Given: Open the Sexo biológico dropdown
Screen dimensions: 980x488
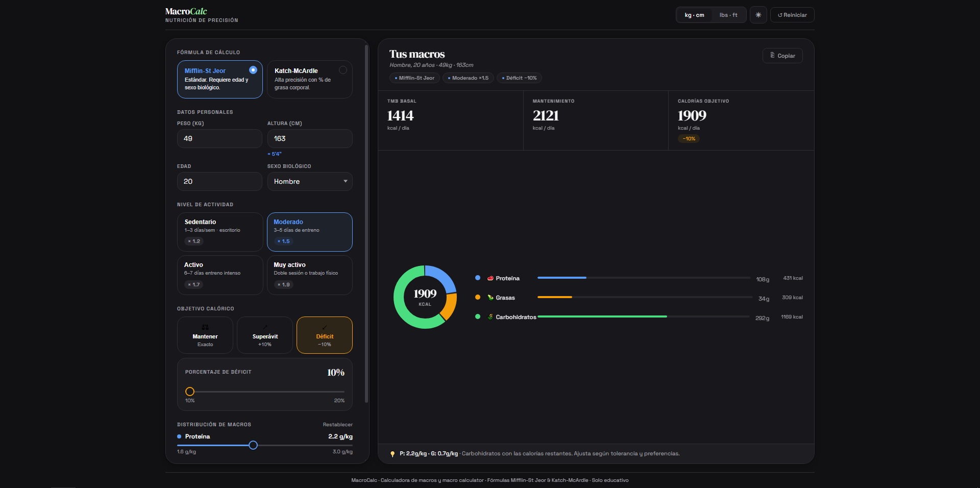Looking at the screenshot, I should pos(309,181).
